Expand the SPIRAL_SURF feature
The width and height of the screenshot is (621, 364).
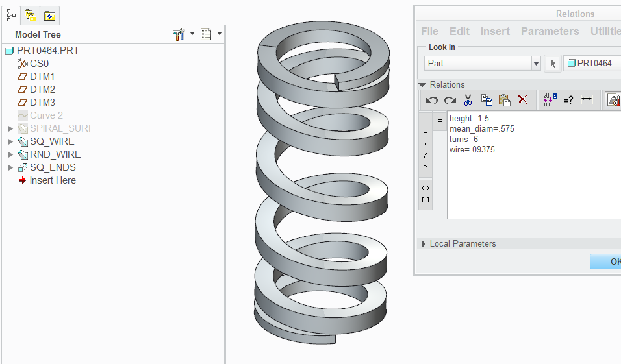click(10, 128)
